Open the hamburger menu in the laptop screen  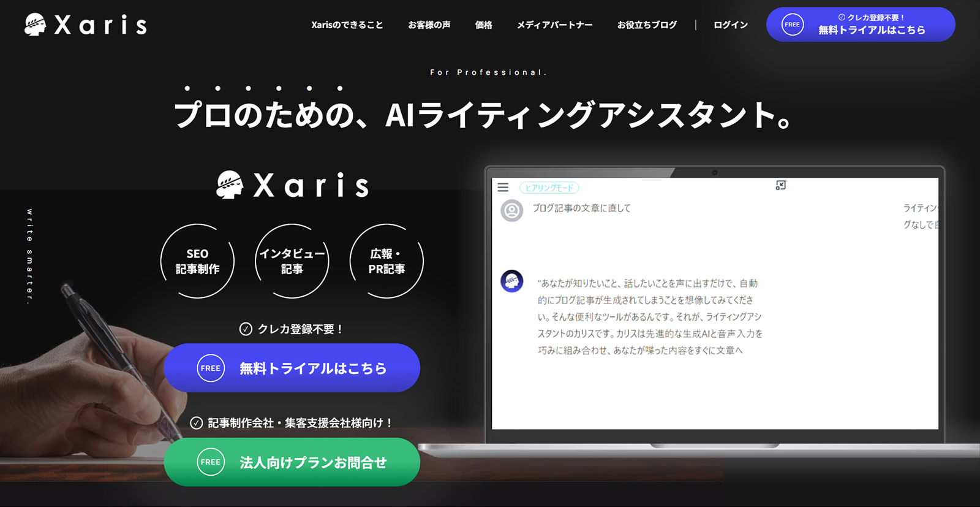point(503,188)
